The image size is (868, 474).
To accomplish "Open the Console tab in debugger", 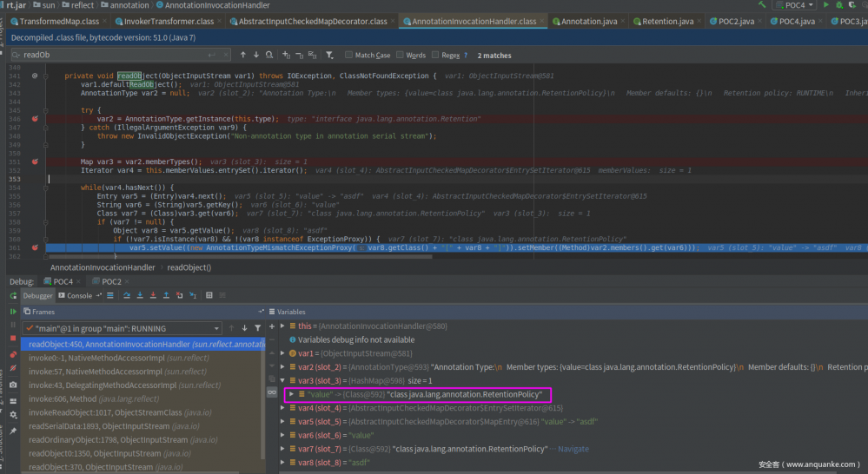I will pos(78,296).
